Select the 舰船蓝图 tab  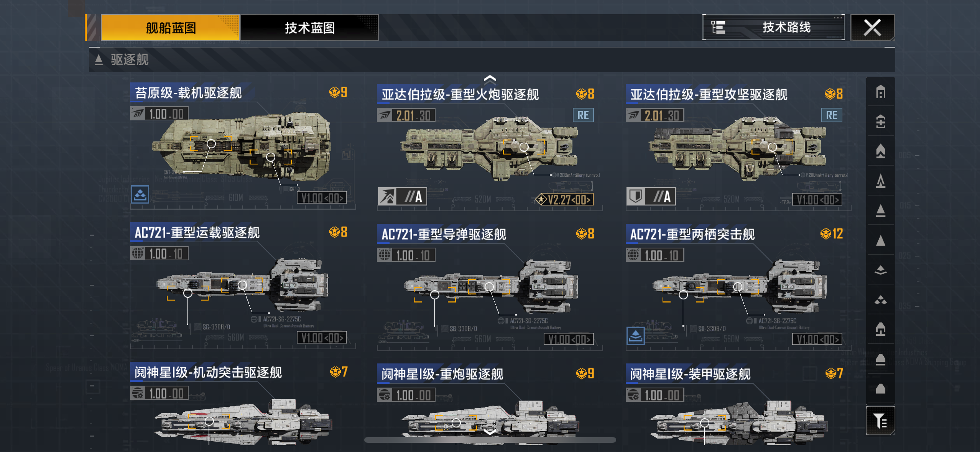click(170, 28)
